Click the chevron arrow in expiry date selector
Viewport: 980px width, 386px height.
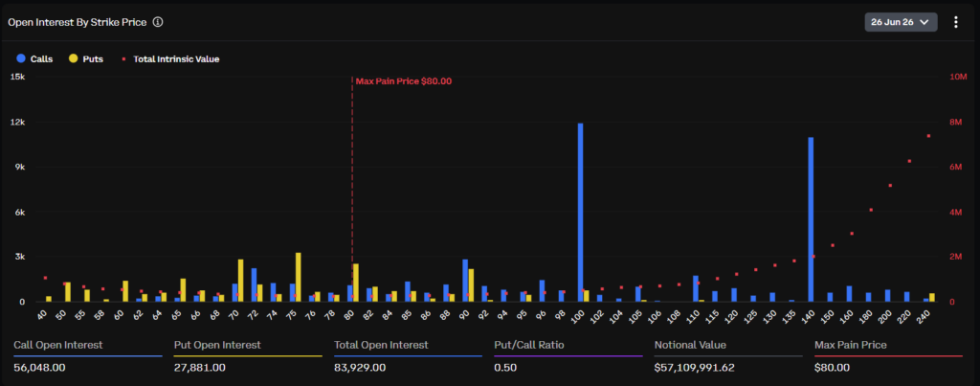click(x=924, y=22)
